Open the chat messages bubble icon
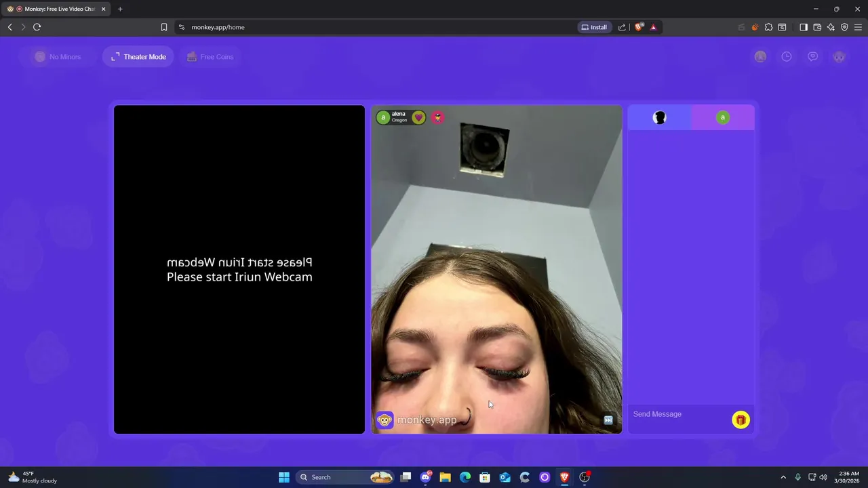Image resolution: width=868 pixels, height=488 pixels. (812, 57)
